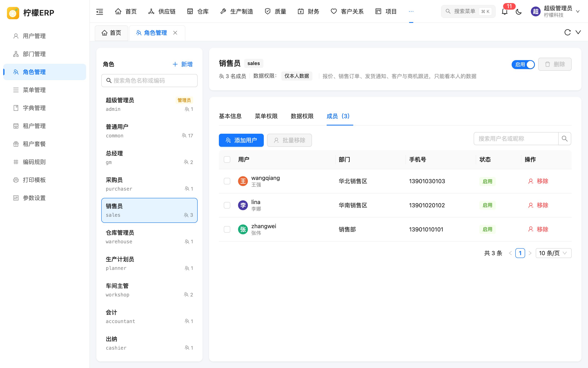Remove wangqiang via 移除 link
The height and width of the screenshot is (368, 588).
click(x=538, y=181)
